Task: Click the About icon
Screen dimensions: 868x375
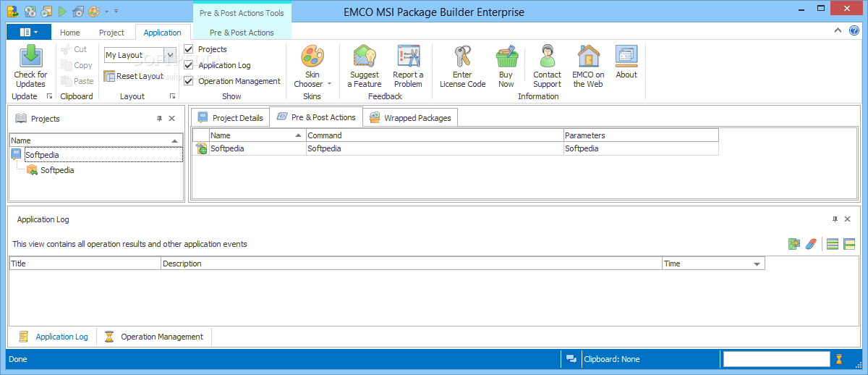Action: (x=626, y=56)
